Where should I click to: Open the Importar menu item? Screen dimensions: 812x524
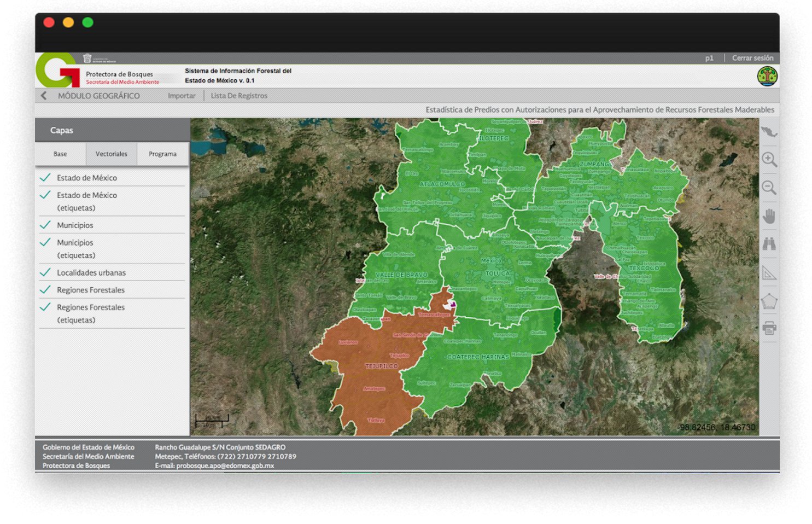(182, 96)
